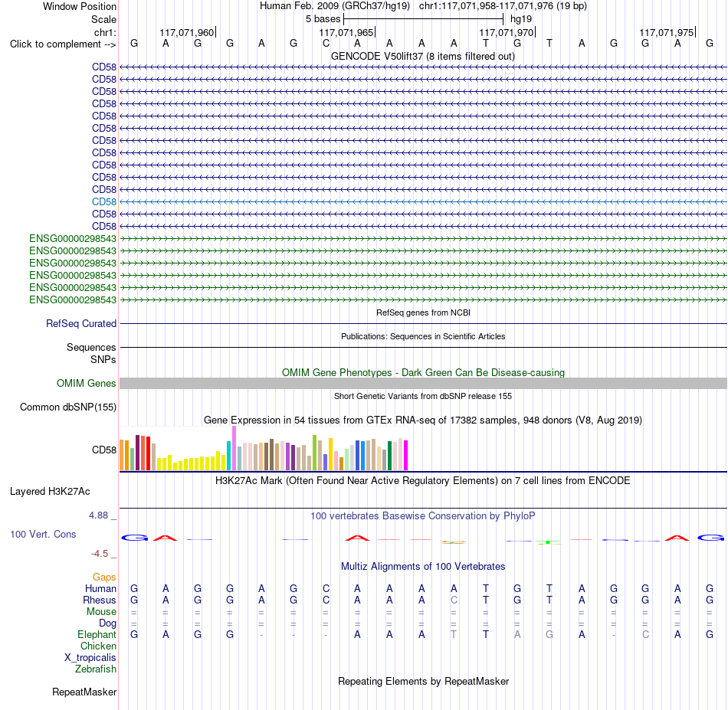
Task: Click the Rhesus alignment row label
Action: pyautogui.click(x=100, y=600)
